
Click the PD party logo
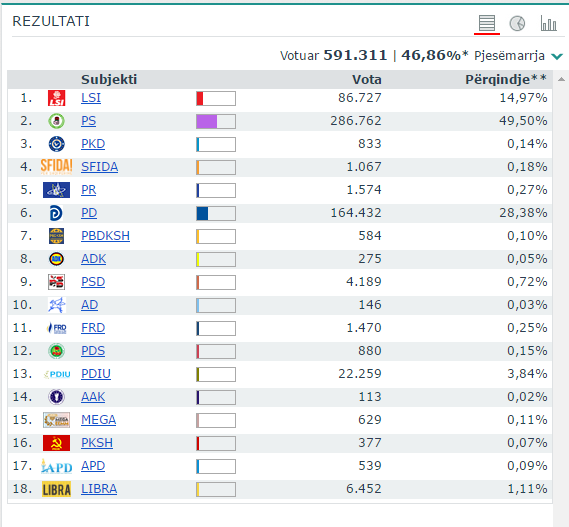click(x=56, y=213)
